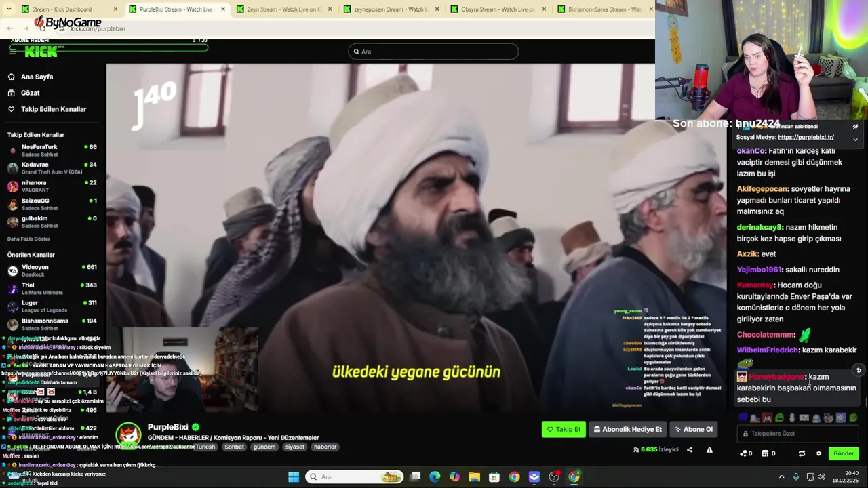
Task: Click the report warning triangle icon
Action: 709,449
